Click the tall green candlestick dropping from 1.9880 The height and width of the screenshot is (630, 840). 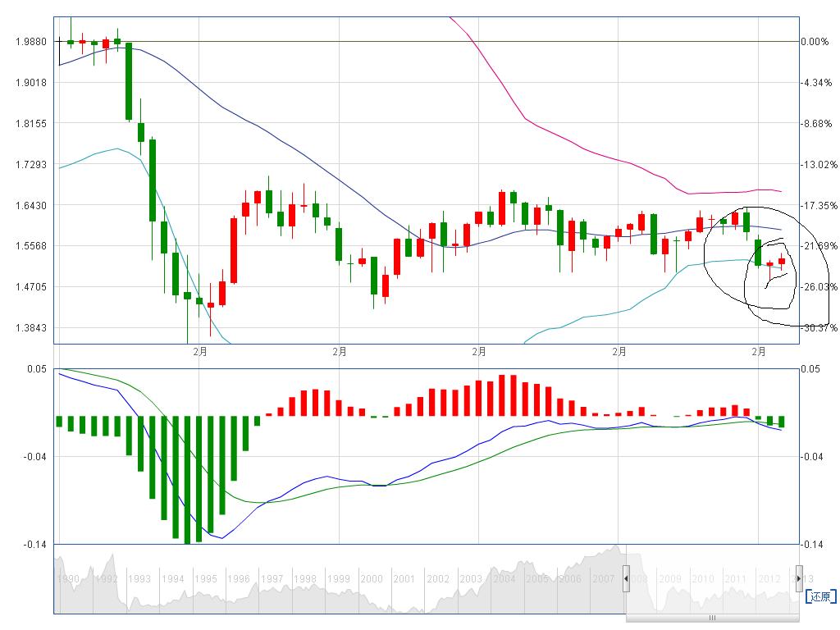129,80
